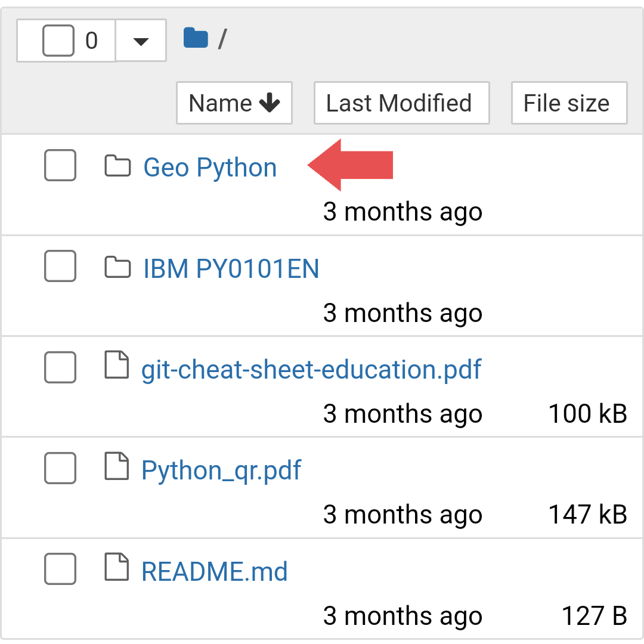The height and width of the screenshot is (644, 644).
Task: Click the root path slash breadcrumb
Action: [222, 39]
